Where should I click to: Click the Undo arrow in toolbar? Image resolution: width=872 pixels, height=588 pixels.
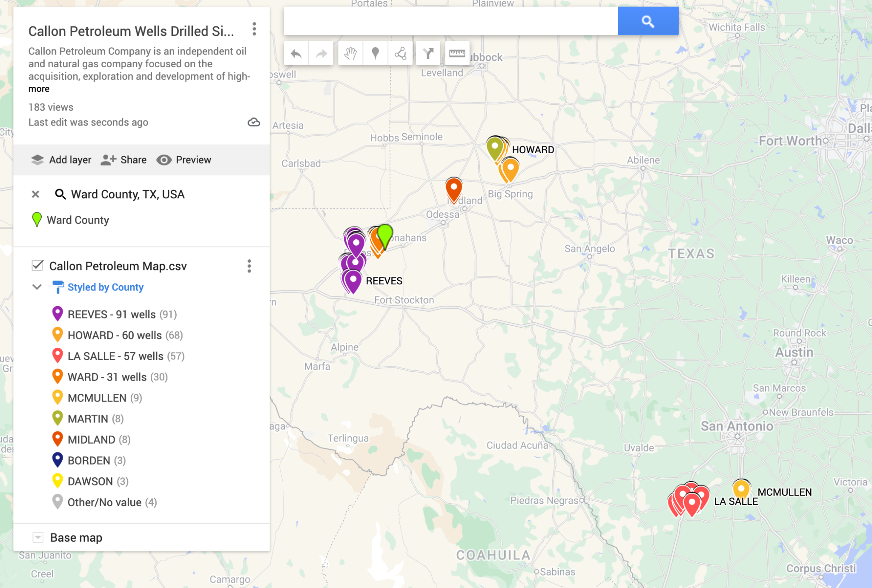(x=296, y=54)
